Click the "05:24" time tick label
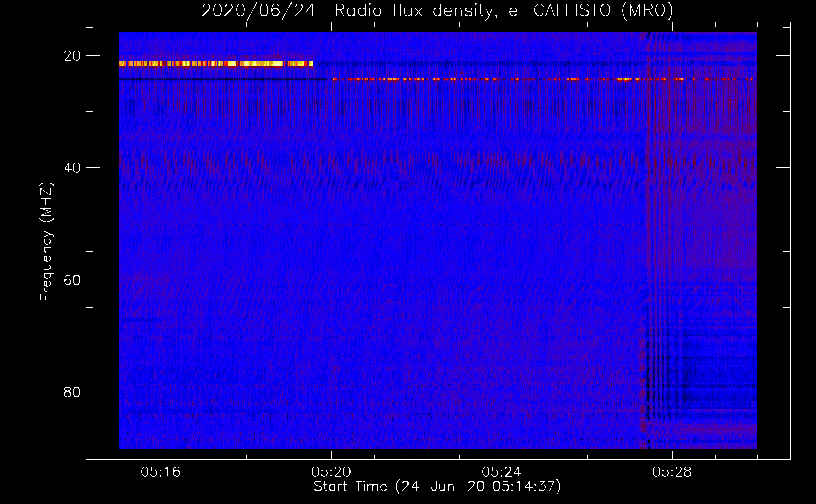 coord(502,472)
